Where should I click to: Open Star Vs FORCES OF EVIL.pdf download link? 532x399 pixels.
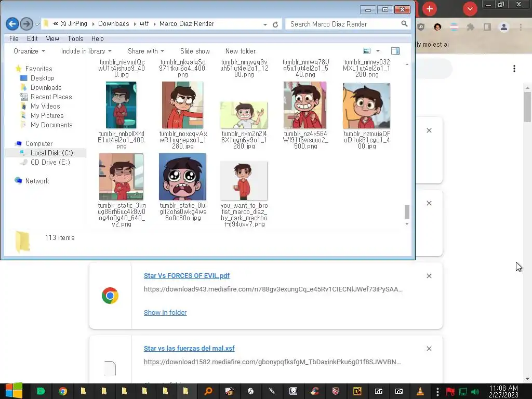click(187, 276)
